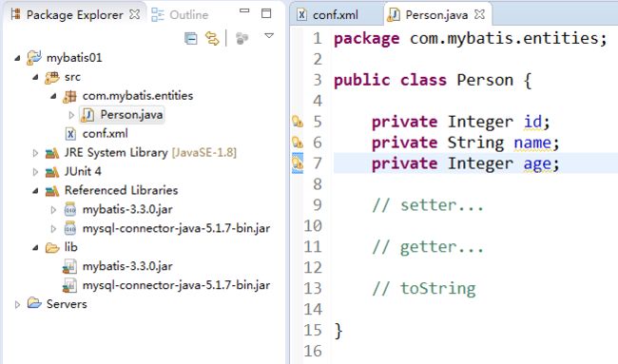The height and width of the screenshot is (364, 618).
Task: Click the 'age' field on line 7
Action: click(x=537, y=163)
